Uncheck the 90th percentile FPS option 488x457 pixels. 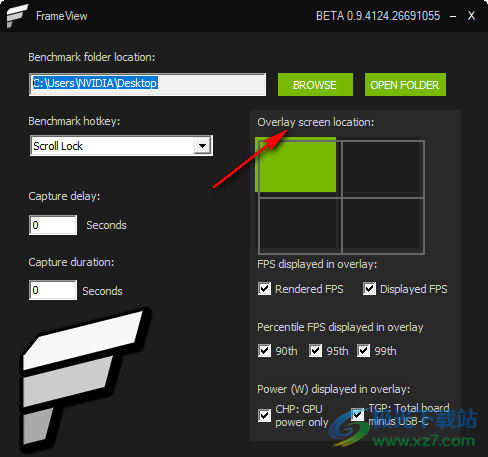point(265,351)
